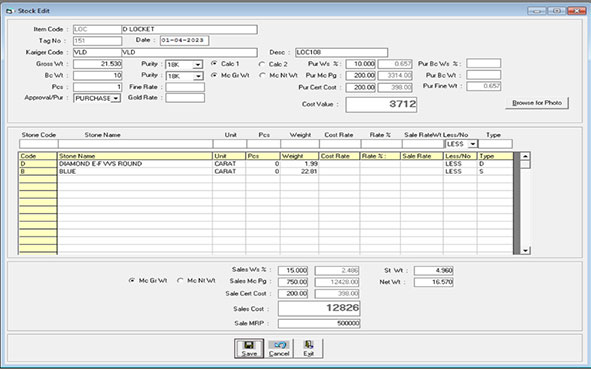Click the St Wt field 4.960

[x=433, y=271]
